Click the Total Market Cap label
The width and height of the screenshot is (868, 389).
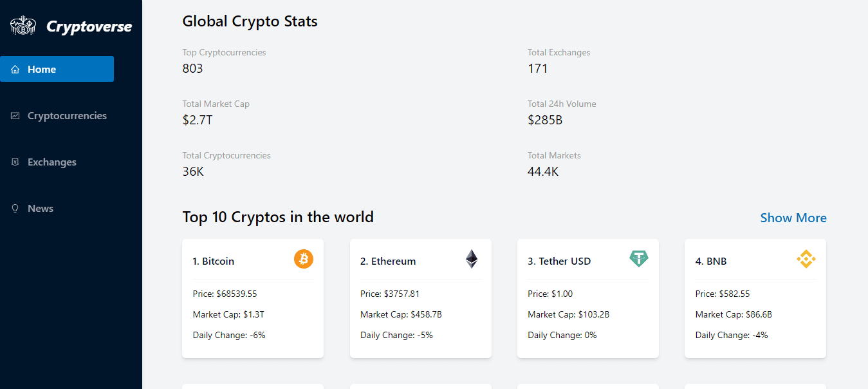coord(216,104)
